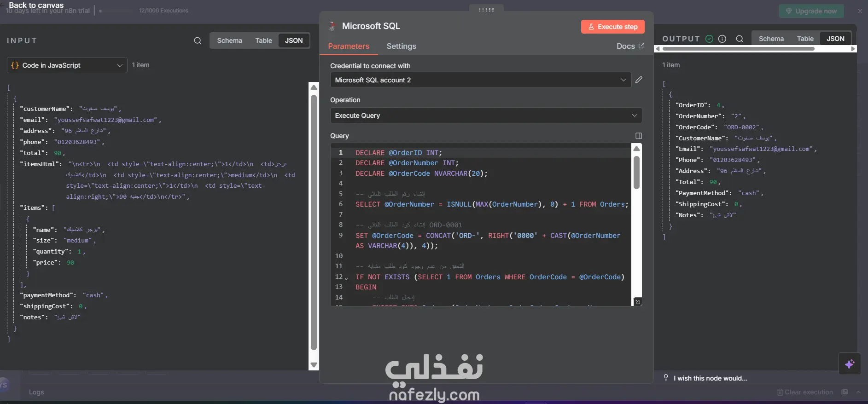The image size is (868, 404).
Task: Click the BEGIN keyword on query line 13
Action: click(366, 287)
